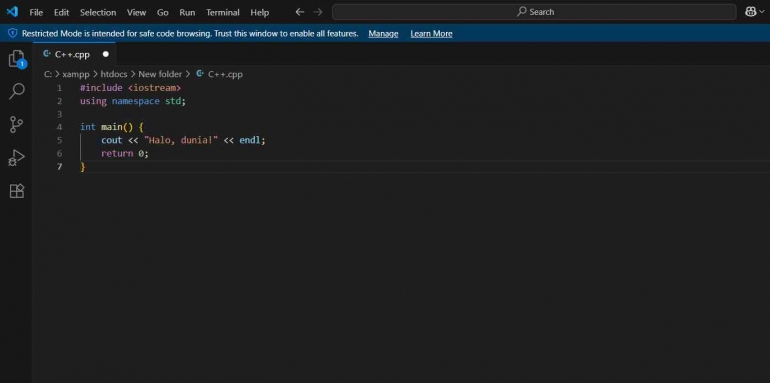Open the Source Control view
Viewport: 770px width, 383px height.
(17, 124)
